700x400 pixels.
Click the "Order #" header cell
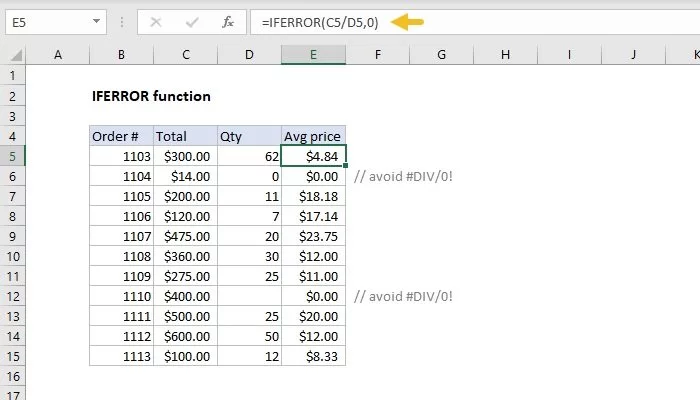[x=121, y=136]
